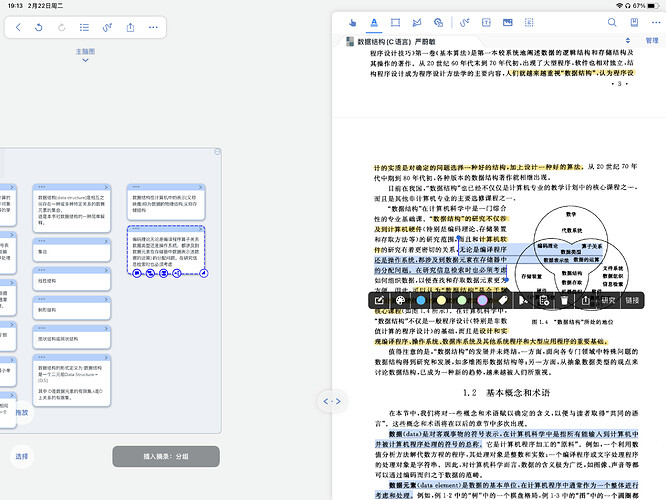The height and width of the screenshot is (500, 666).
Task: Select the lasso excerpt tool
Action: click(417, 23)
